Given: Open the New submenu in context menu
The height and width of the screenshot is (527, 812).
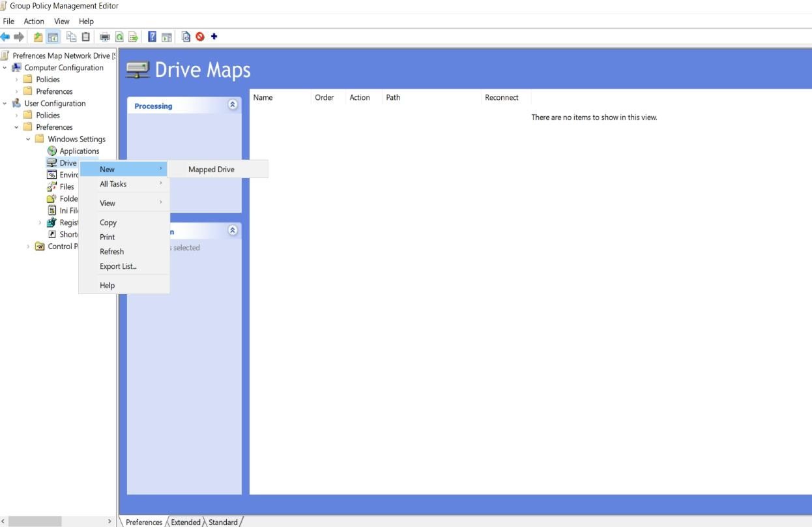Looking at the screenshot, I should click(x=124, y=169).
